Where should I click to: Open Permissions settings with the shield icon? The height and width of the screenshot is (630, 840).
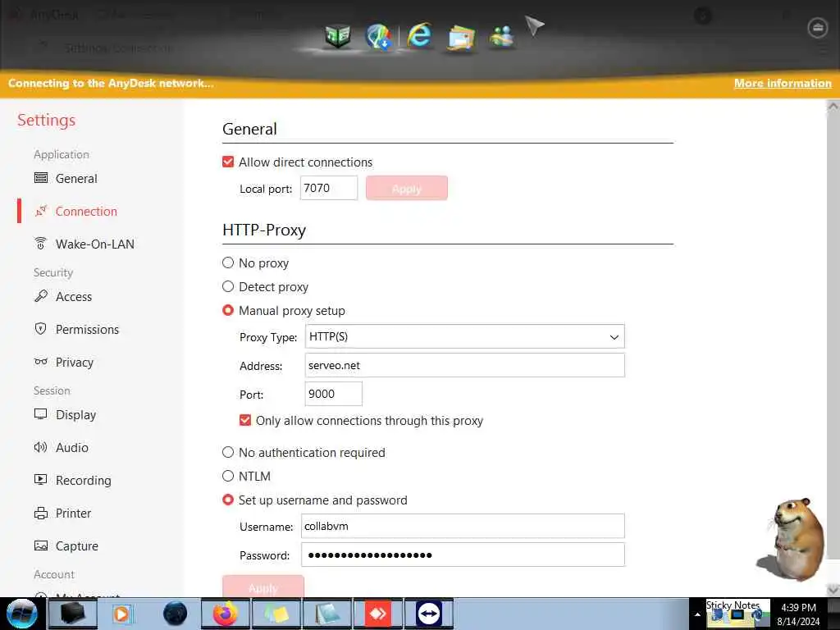click(x=76, y=329)
